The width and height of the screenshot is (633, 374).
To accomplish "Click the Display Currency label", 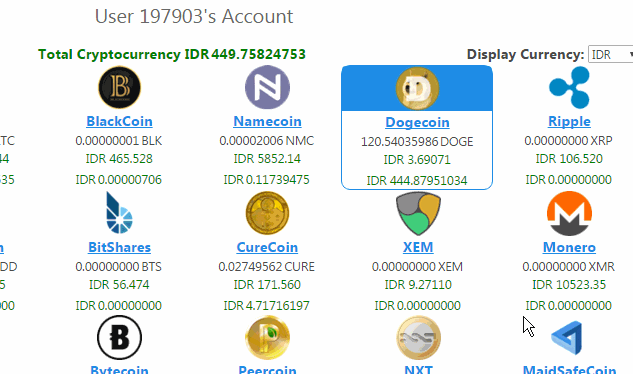I will pos(525,54).
